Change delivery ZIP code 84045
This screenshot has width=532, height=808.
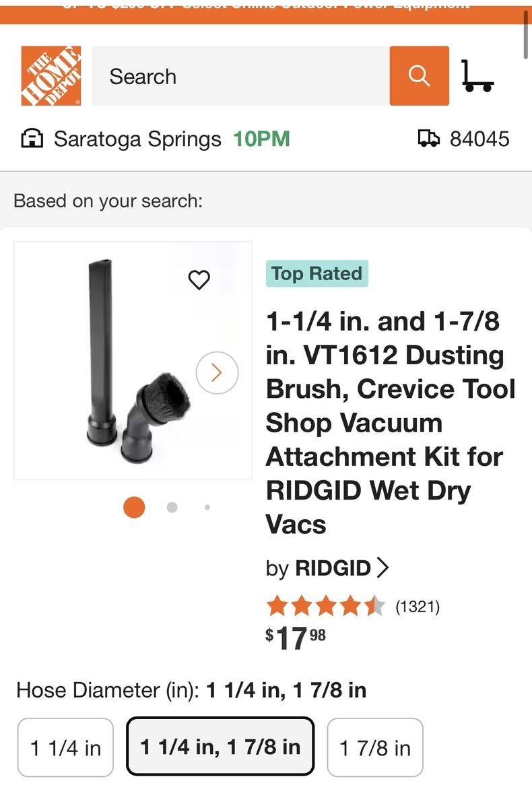479,139
